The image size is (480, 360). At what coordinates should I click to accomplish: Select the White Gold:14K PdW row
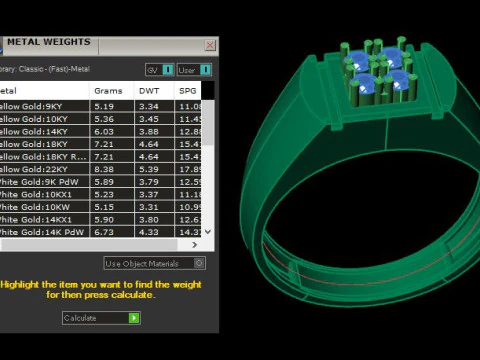100,232
